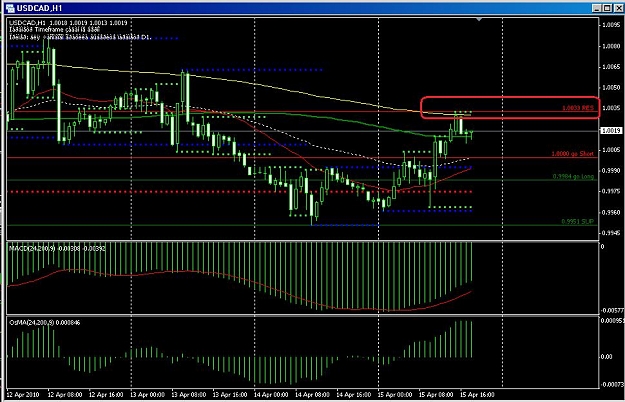Click the 13 Apr 08:00 time label

click(189, 395)
